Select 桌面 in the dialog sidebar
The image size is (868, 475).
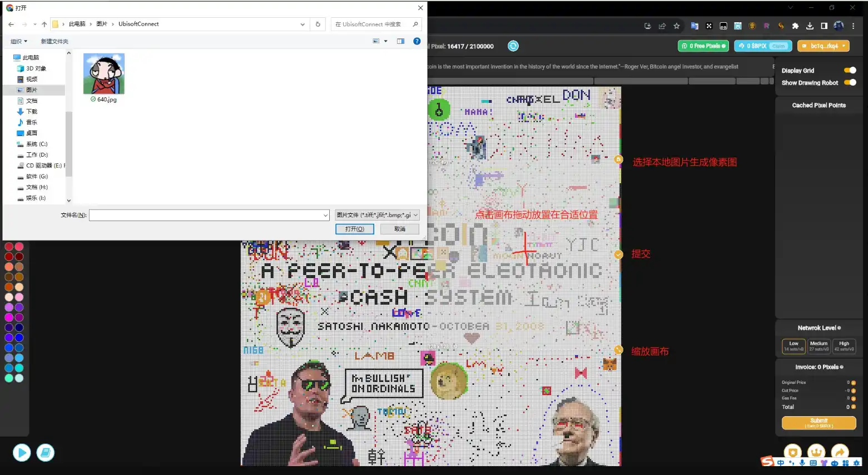click(32, 133)
